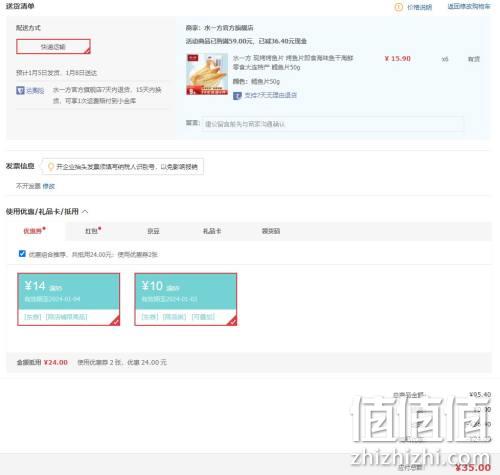
Task: Select the ¥14 coupon card
Action: click(69, 299)
